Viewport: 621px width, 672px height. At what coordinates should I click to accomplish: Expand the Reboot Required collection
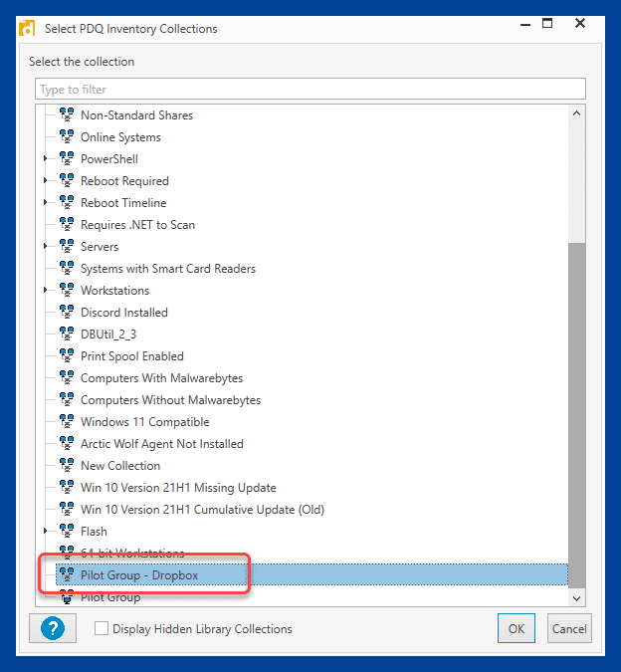(x=46, y=180)
